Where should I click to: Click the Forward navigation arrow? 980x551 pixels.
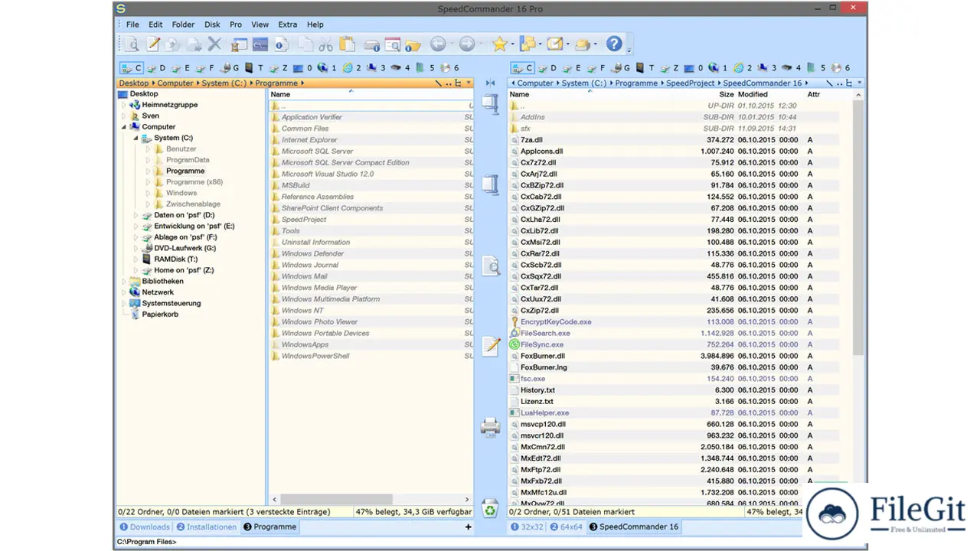tap(467, 44)
